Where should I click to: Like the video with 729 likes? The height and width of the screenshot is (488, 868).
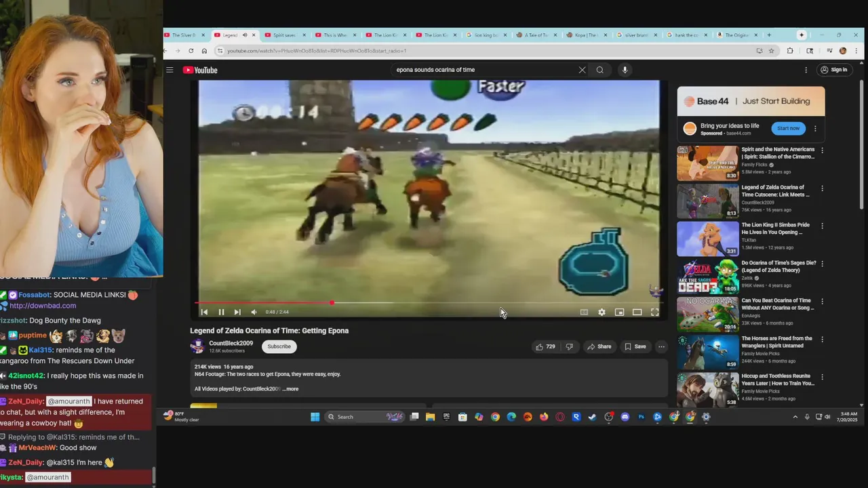click(x=545, y=346)
